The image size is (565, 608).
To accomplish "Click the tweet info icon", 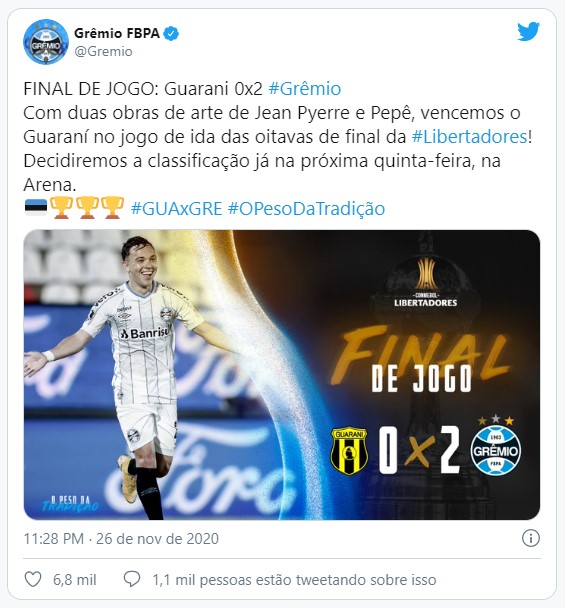I will pyautogui.click(x=530, y=538).
